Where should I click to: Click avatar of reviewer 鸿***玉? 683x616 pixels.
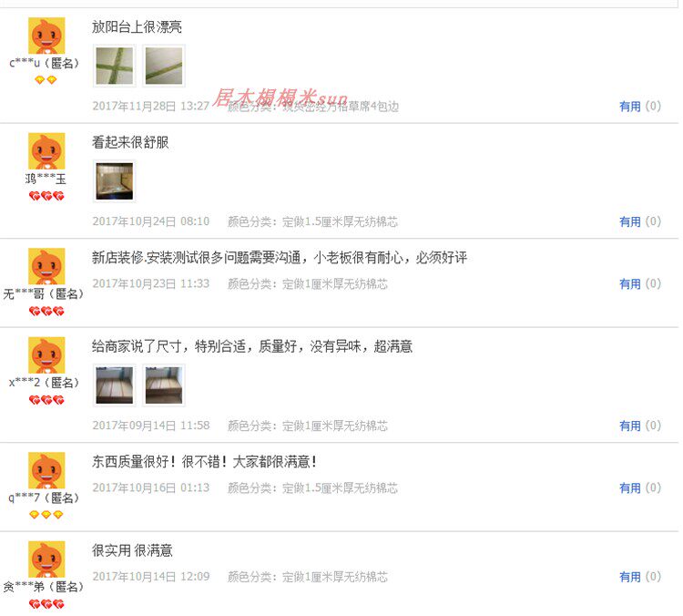click(x=46, y=151)
